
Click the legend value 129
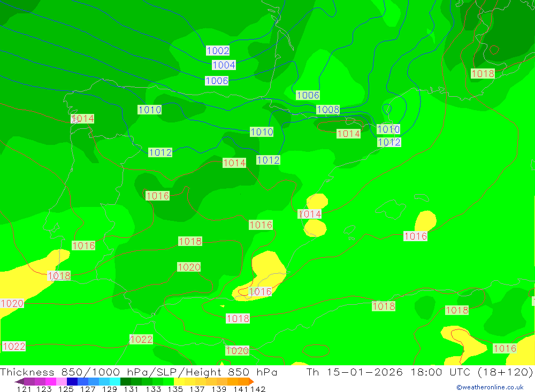(110, 389)
